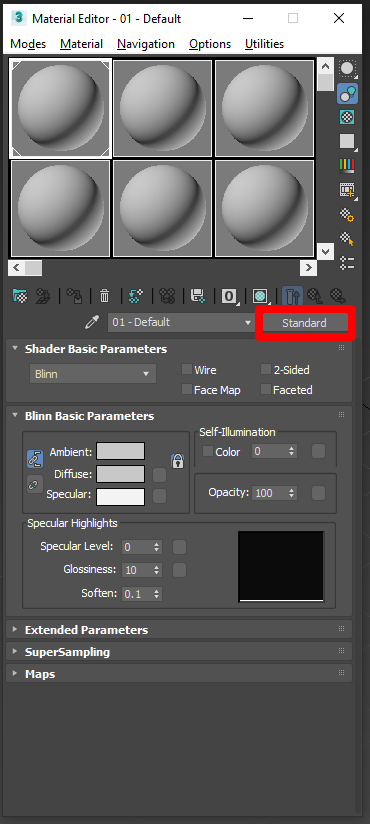Click the sample slots scroll right arrow
Image resolution: width=370 pixels, height=824 pixels.
(309, 267)
